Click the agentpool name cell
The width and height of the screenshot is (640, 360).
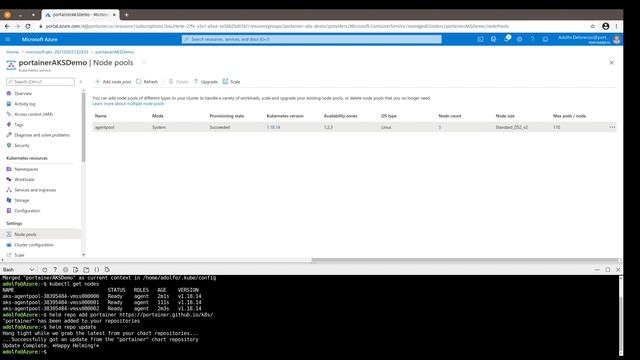click(104, 127)
